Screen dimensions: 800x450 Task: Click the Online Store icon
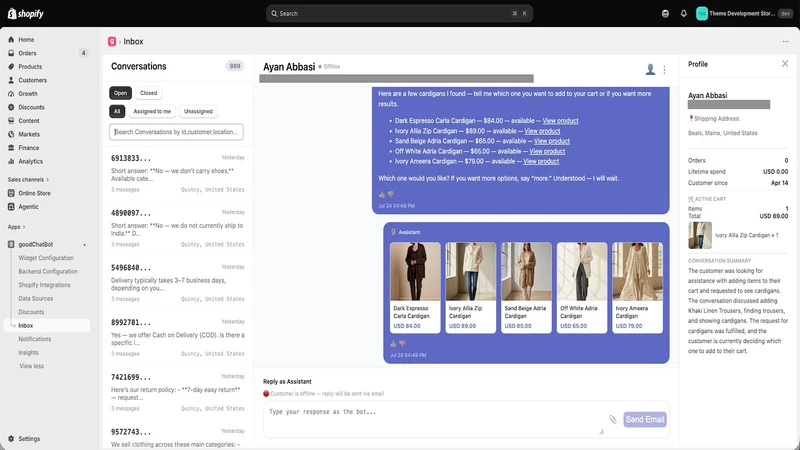[11, 193]
